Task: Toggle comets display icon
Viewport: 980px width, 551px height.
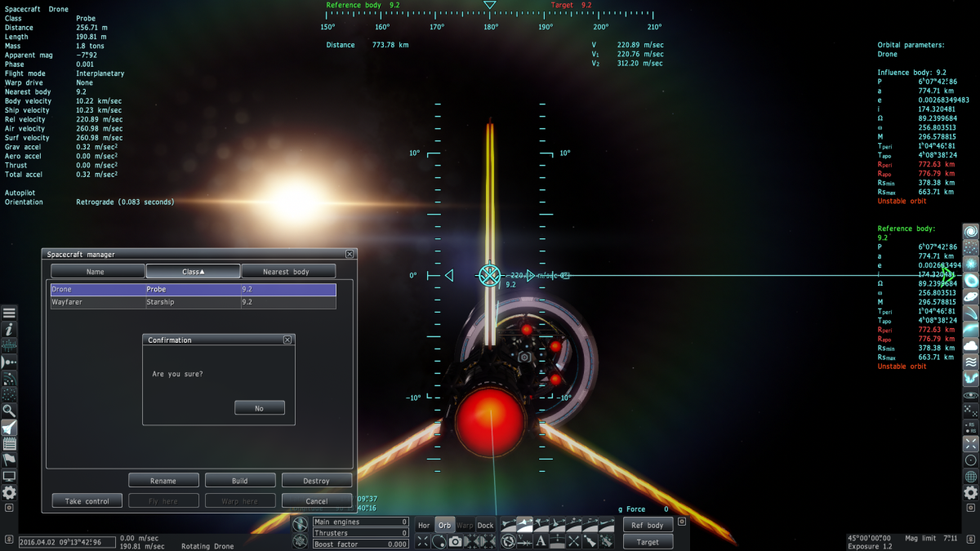Action: [x=971, y=313]
